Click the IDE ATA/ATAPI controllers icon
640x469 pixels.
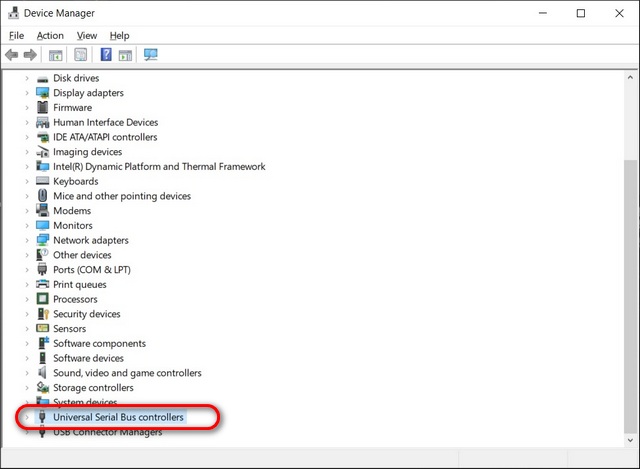(x=42, y=137)
